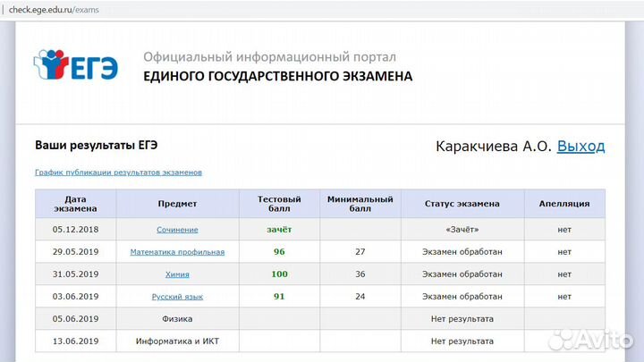
Task: Click the Физика subject cell
Action: point(177,318)
